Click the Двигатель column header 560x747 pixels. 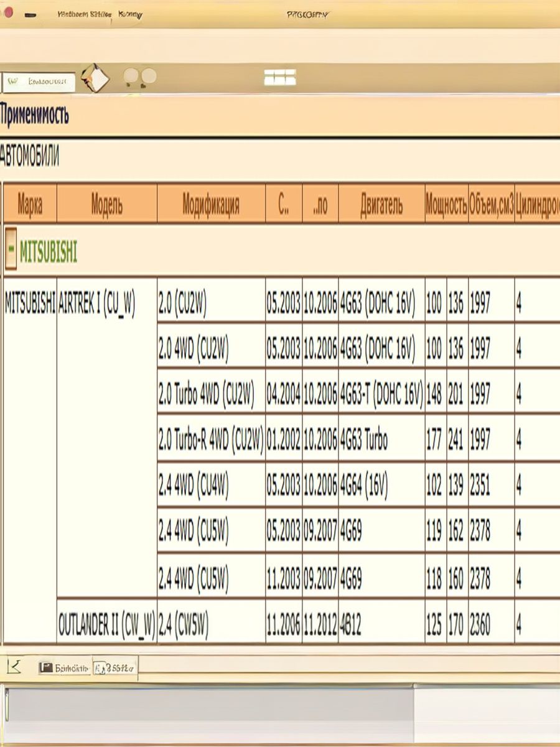coord(381,204)
